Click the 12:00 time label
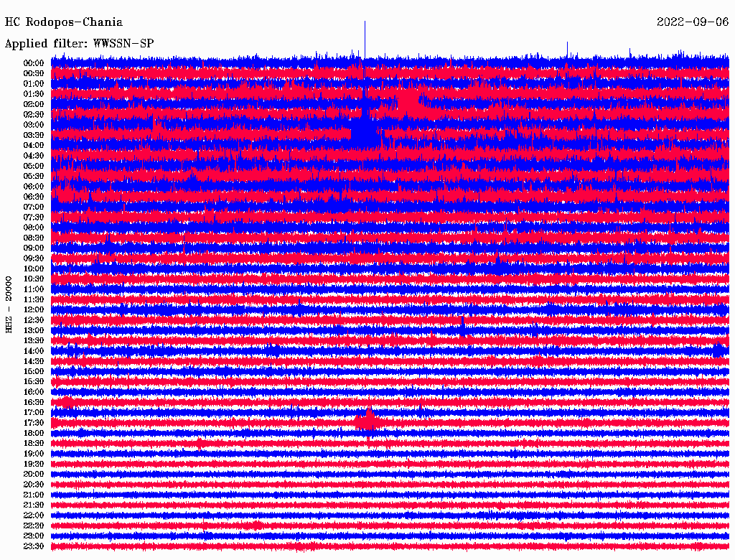The image size is (735, 560). pyautogui.click(x=33, y=310)
